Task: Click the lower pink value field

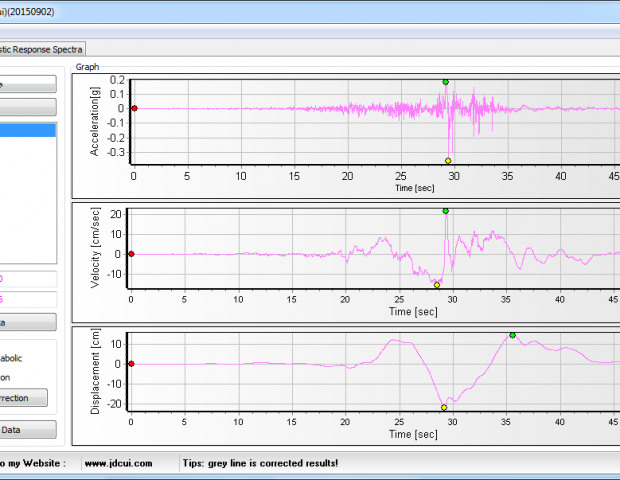Action: (x=28, y=299)
